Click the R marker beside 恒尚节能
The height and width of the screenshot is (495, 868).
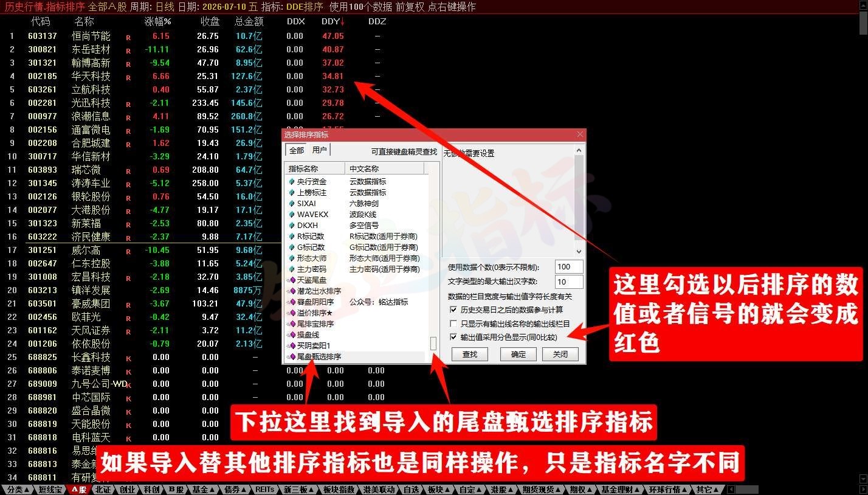click(128, 37)
